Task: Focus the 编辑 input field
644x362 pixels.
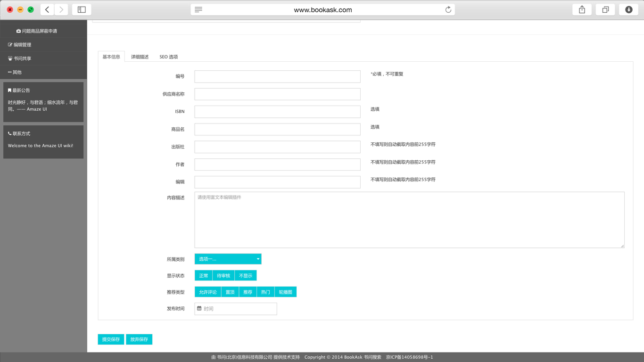Action: 277,182
